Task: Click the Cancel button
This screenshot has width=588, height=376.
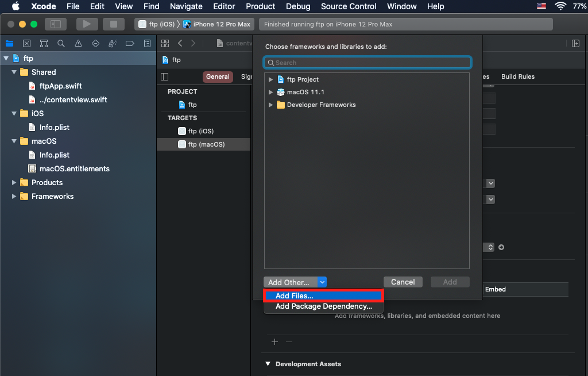Action: pyautogui.click(x=403, y=282)
